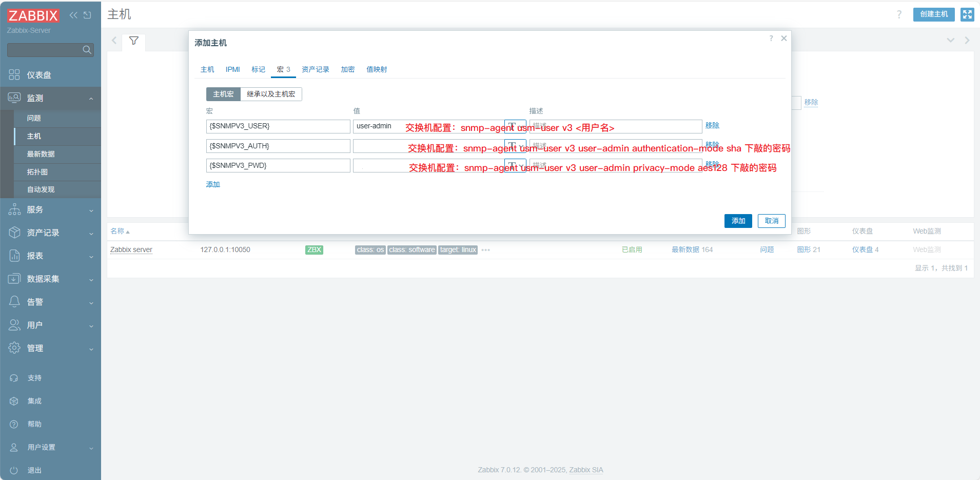This screenshot has width=980, height=480.
Task: Click the Monitoring (监测) sidebar icon
Action: (x=14, y=98)
